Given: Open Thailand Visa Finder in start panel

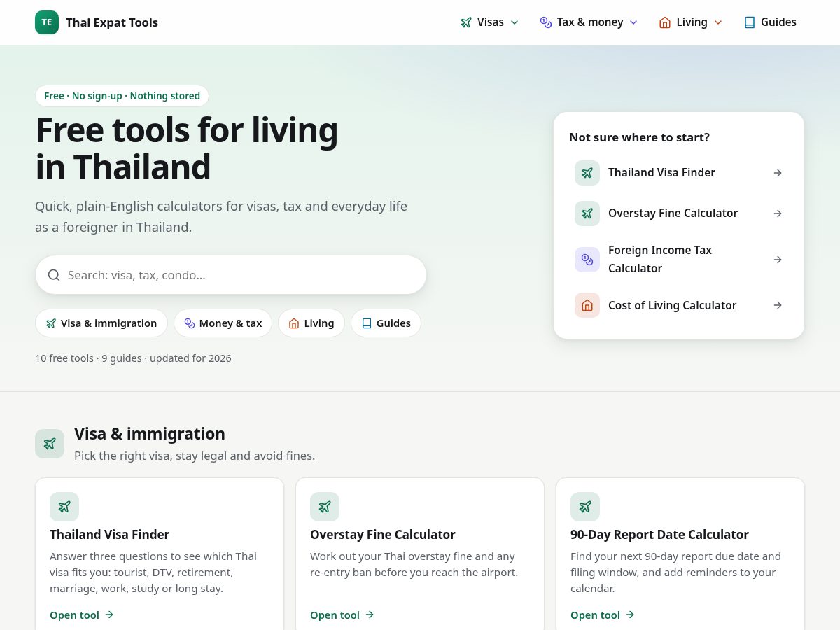Looking at the screenshot, I should [x=679, y=173].
